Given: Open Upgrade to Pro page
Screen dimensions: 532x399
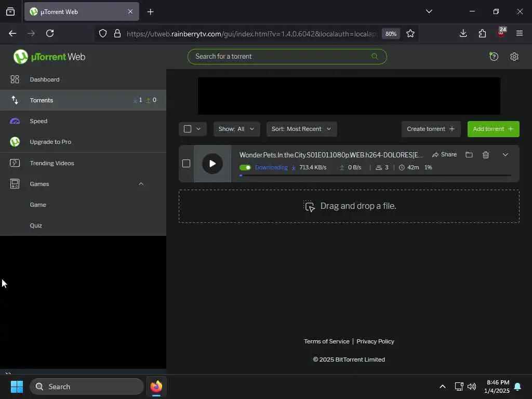Looking at the screenshot, I should [83, 142].
